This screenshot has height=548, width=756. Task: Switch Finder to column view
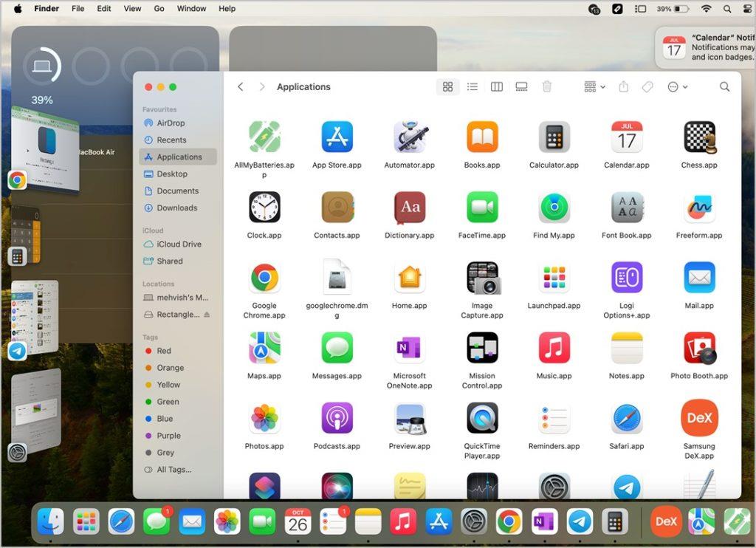click(x=497, y=87)
